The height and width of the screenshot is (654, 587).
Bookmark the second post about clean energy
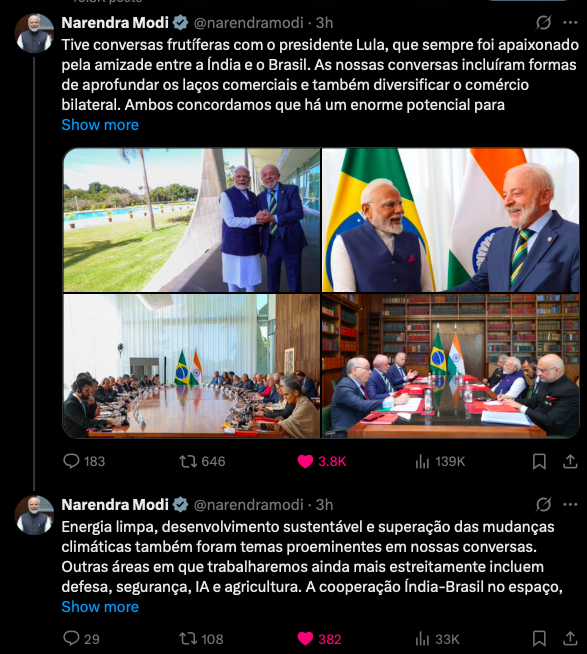(x=539, y=639)
